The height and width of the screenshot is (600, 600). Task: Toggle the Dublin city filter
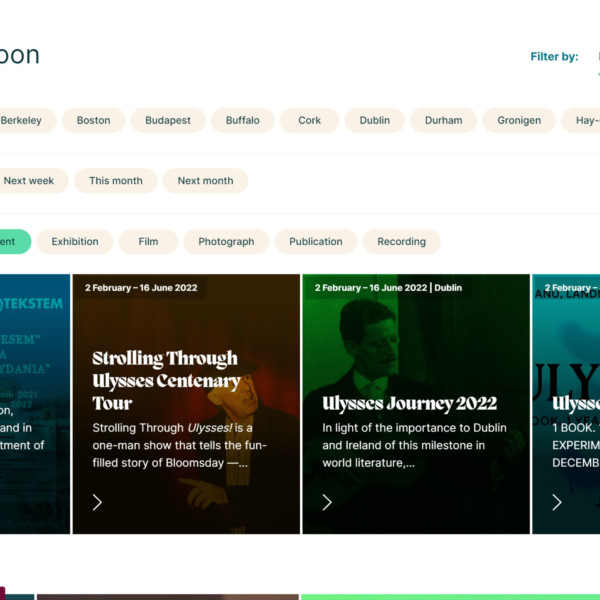pyautogui.click(x=375, y=120)
